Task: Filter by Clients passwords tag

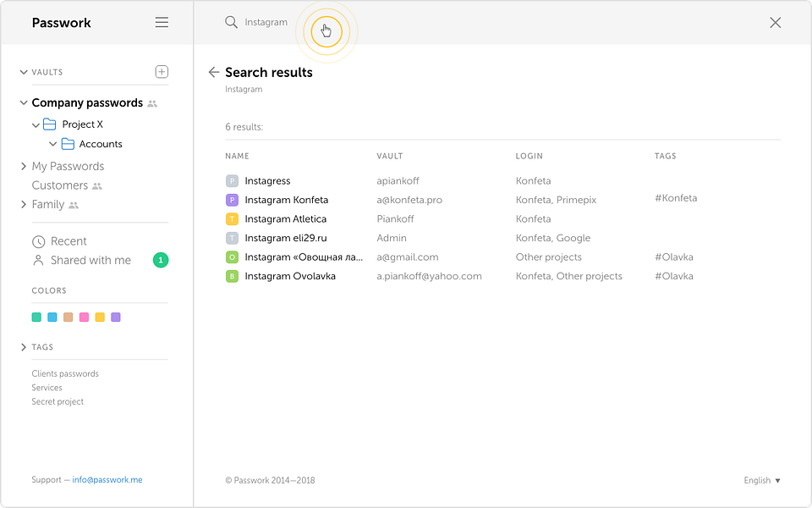Action: click(x=65, y=373)
